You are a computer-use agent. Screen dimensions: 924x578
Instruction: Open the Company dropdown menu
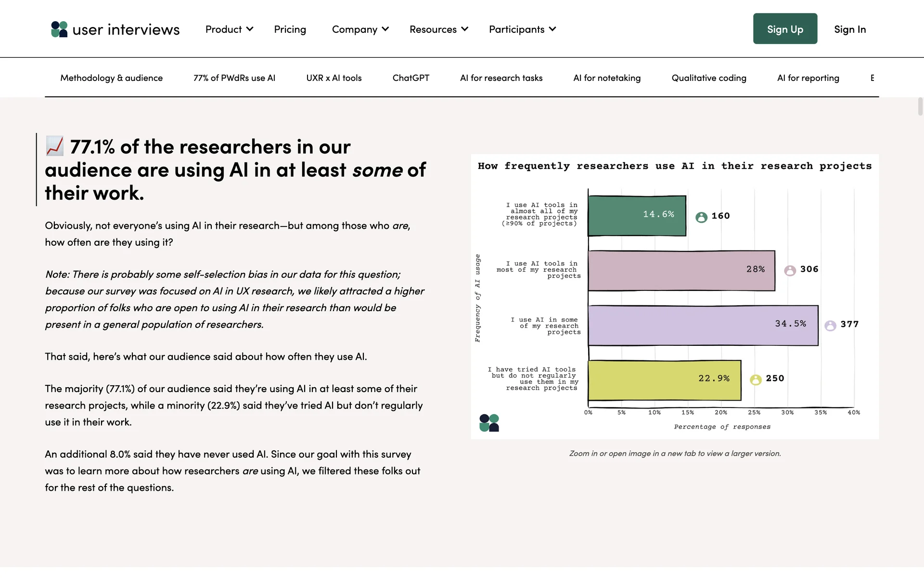(360, 29)
